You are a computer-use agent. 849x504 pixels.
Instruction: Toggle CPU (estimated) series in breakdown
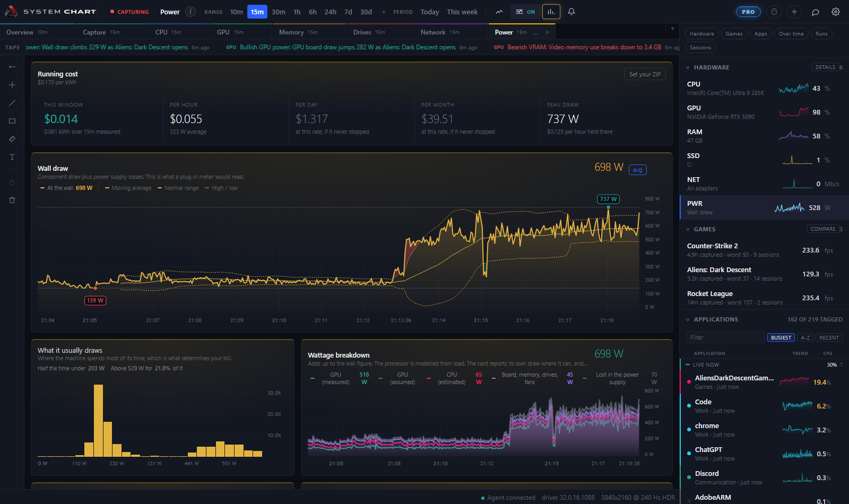[x=454, y=378]
